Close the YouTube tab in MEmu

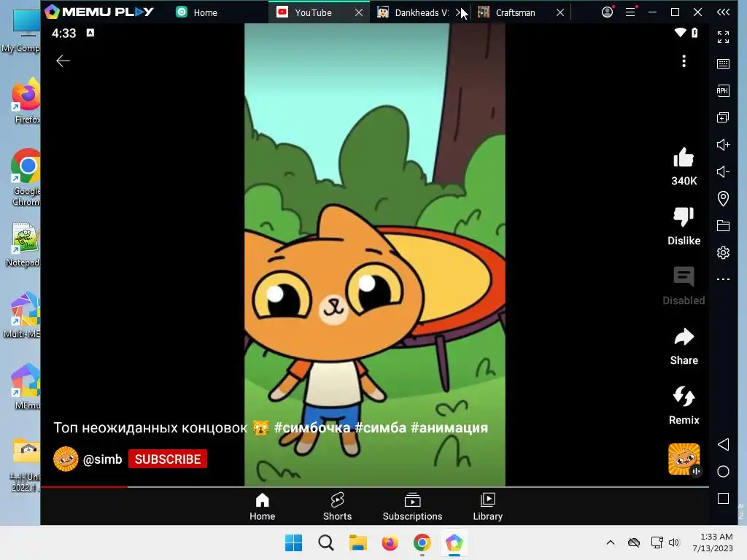pos(359,12)
